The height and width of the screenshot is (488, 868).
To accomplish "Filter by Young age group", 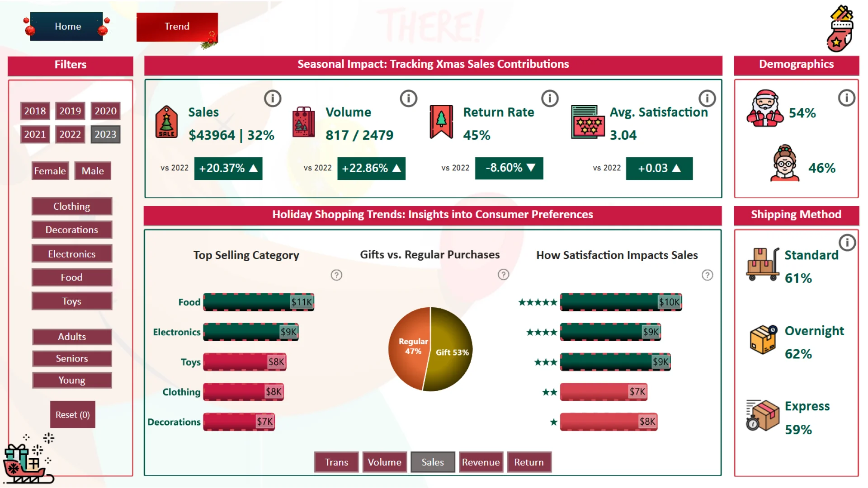I will pyautogui.click(x=72, y=380).
